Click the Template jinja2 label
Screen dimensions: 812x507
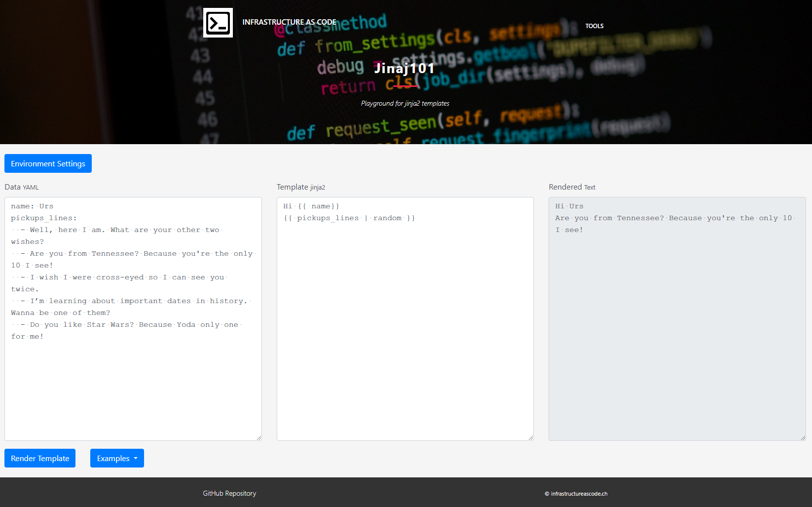tap(300, 188)
